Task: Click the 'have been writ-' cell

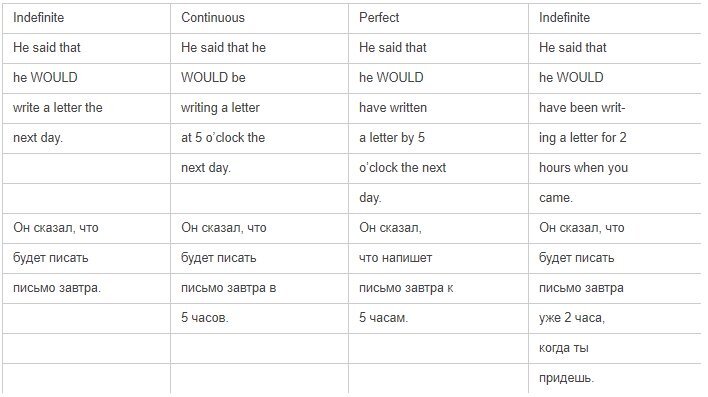Action: pyautogui.click(x=615, y=108)
